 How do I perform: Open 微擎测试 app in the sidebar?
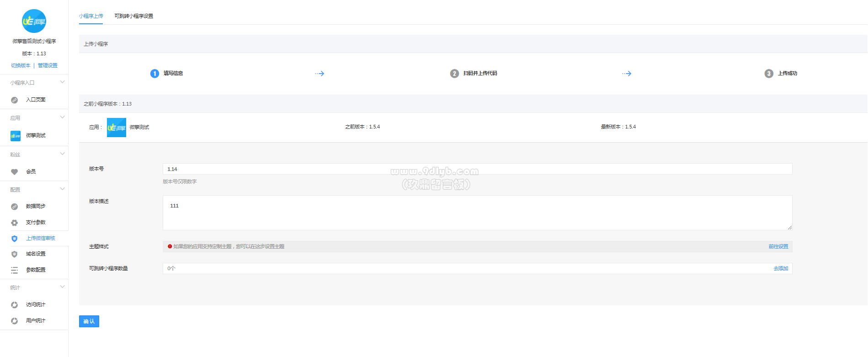36,136
